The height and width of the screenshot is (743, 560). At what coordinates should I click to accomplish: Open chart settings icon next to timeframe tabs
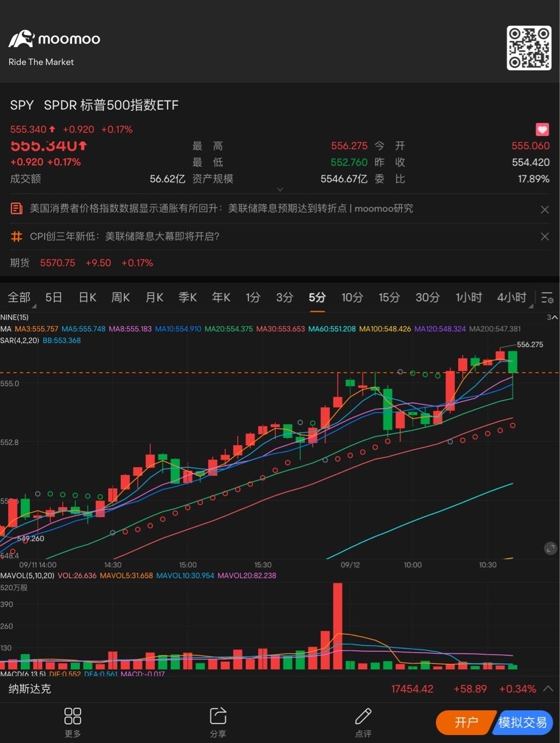coord(546,297)
